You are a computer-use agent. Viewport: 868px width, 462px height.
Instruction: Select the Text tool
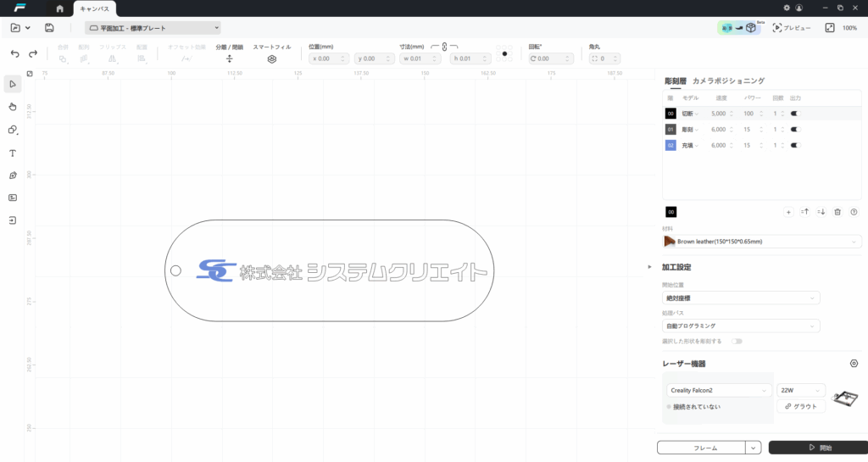(x=13, y=153)
